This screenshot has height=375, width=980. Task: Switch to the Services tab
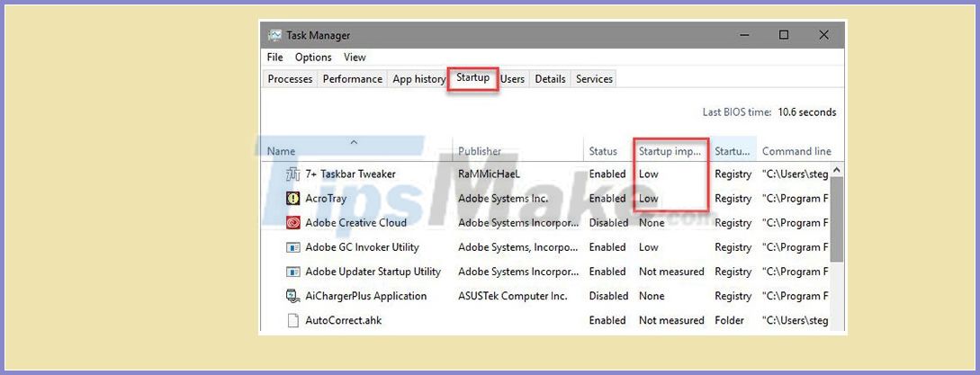(x=594, y=79)
